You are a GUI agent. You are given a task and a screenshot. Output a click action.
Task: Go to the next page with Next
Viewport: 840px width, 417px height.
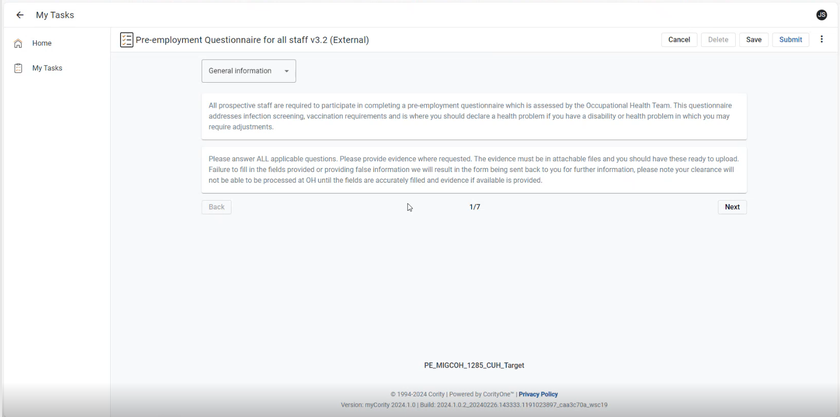click(732, 207)
